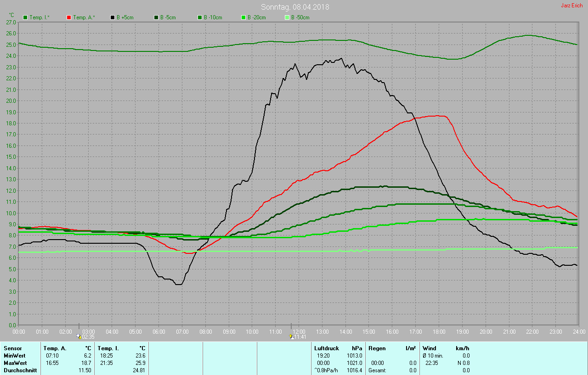Click the red Temp. A.* legend swatch
This screenshot has height=375, width=588.
tap(69, 17)
